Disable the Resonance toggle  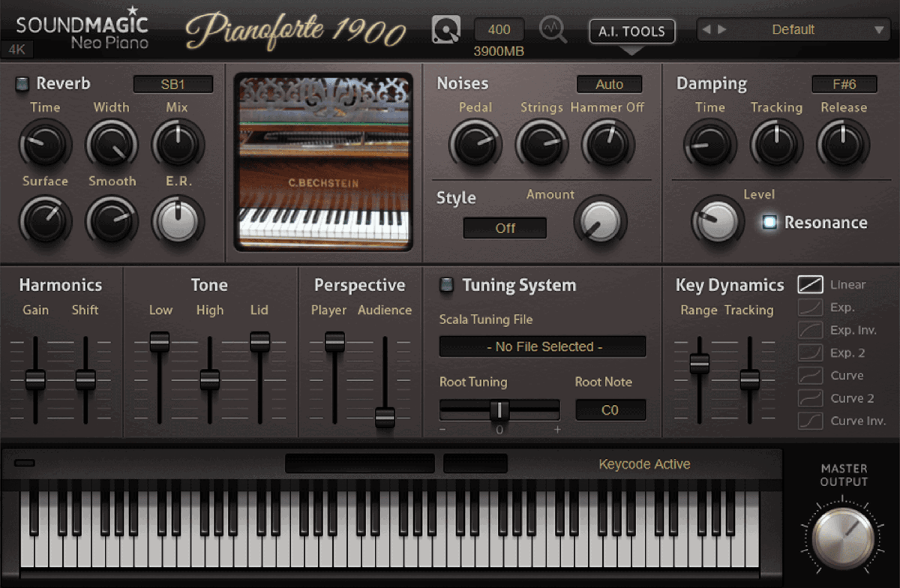pos(769,222)
